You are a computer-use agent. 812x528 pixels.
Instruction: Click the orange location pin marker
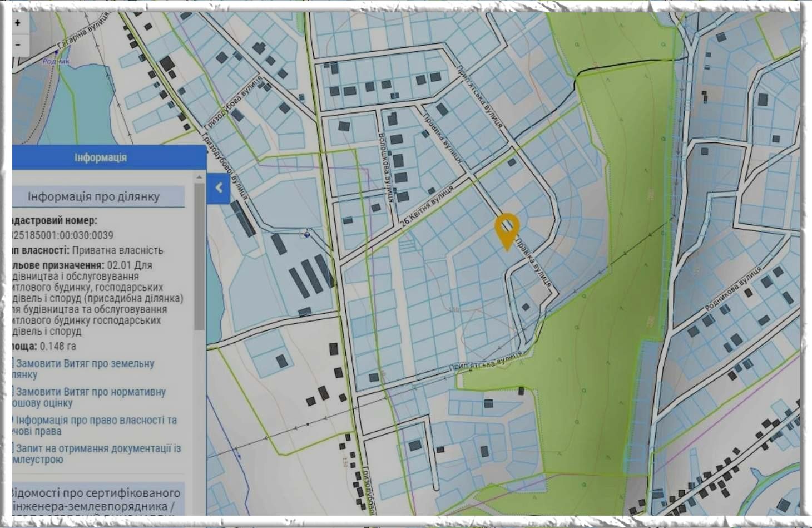coord(507,231)
